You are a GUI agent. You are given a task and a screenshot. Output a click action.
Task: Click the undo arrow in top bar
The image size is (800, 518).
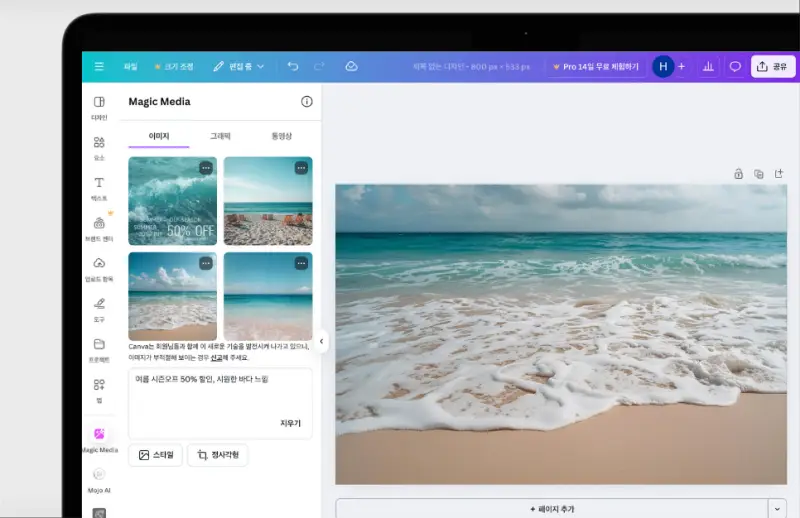point(293,67)
